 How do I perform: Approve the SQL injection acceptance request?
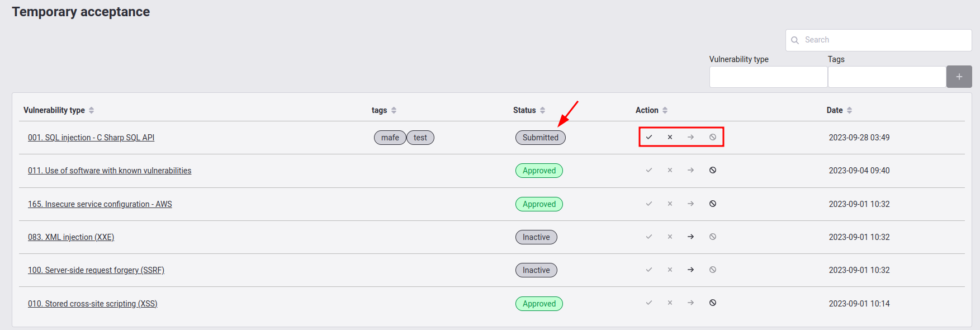(649, 137)
